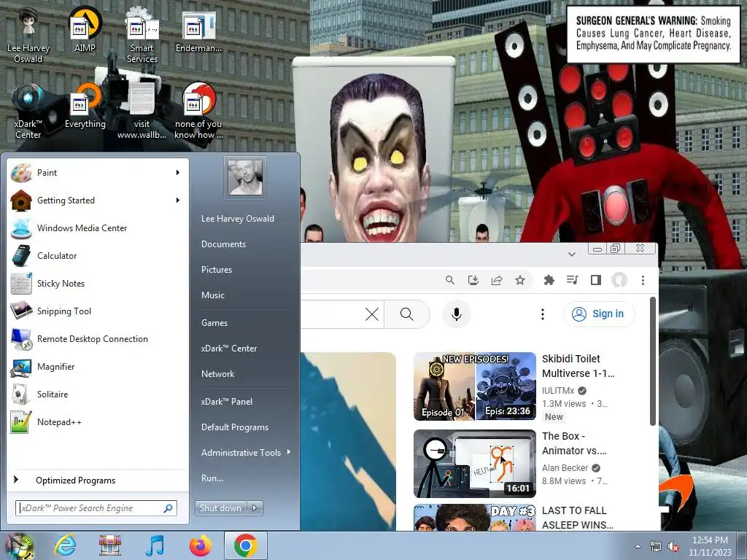747x560 pixels.
Task: Open Getting Started in Start menu
Action: 98,201
